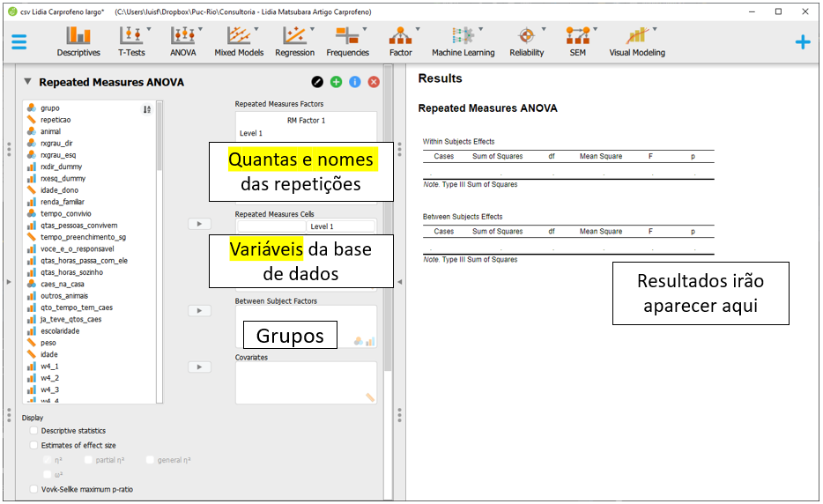Check Estimates of effect size
Viewport: 823px width, 504px height.
pos(34,446)
